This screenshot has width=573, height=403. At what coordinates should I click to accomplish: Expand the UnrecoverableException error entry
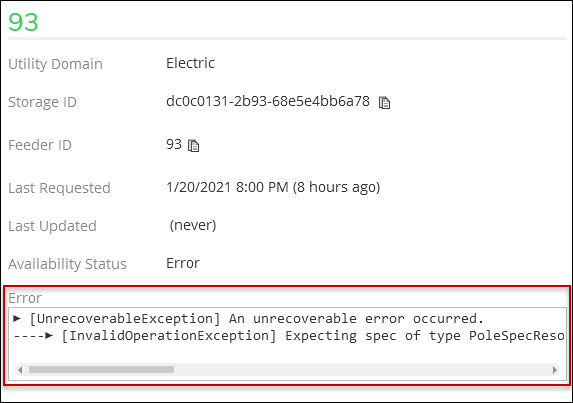pos(17,319)
